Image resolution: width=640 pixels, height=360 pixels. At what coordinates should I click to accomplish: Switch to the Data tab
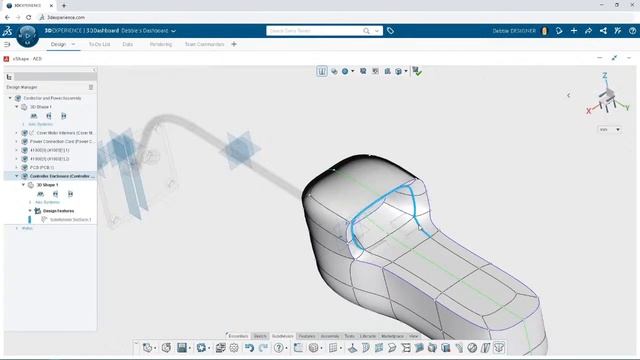pyautogui.click(x=128, y=44)
